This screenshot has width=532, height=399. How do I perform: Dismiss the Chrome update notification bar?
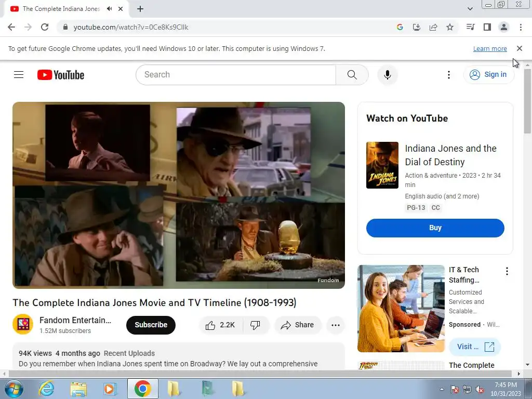point(520,48)
